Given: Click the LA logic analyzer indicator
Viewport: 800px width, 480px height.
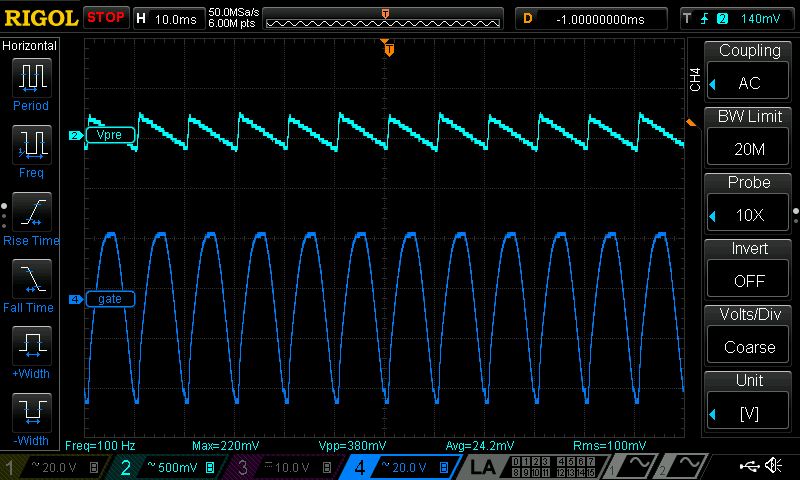Looking at the screenshot, I should (484, 467).
